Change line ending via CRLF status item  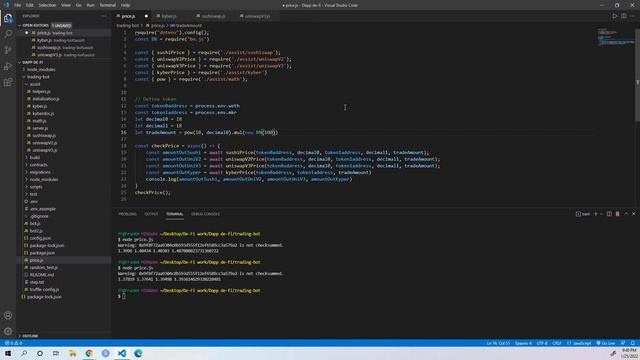(557, 343)
